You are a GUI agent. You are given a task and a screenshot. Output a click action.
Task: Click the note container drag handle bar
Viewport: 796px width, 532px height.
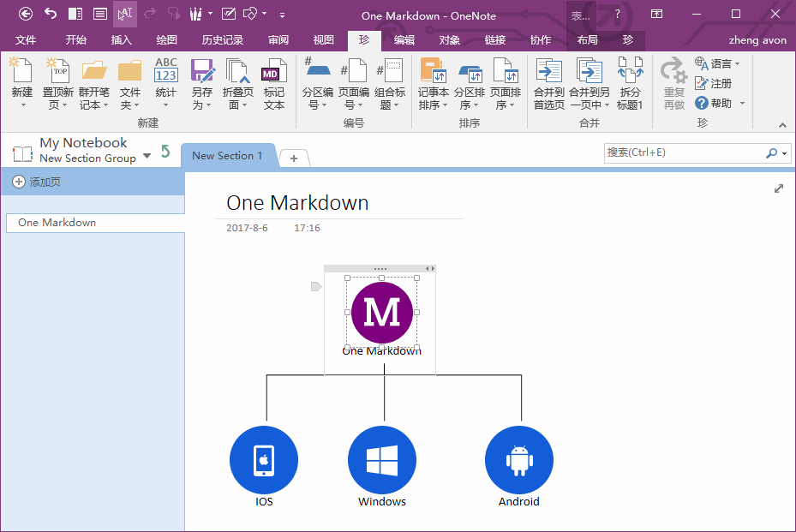(380, 268)
